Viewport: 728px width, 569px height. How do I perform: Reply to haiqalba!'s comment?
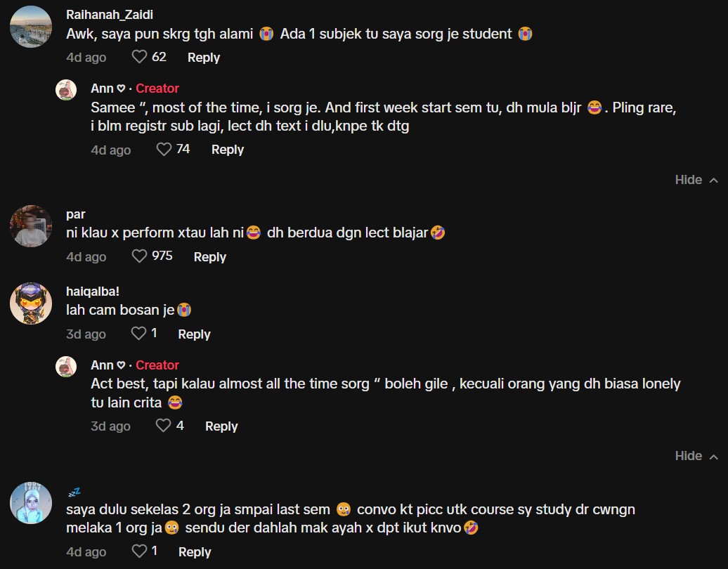click(x=194, y=334)
